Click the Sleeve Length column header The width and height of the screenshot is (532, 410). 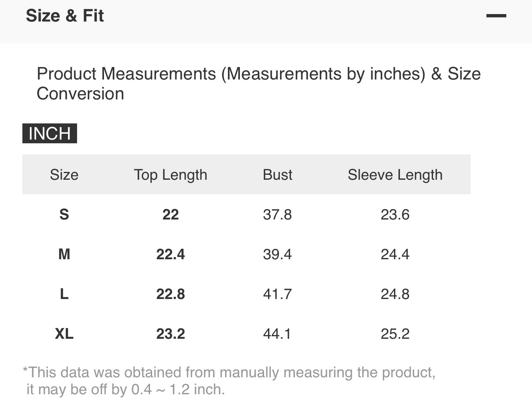point(395,175)
